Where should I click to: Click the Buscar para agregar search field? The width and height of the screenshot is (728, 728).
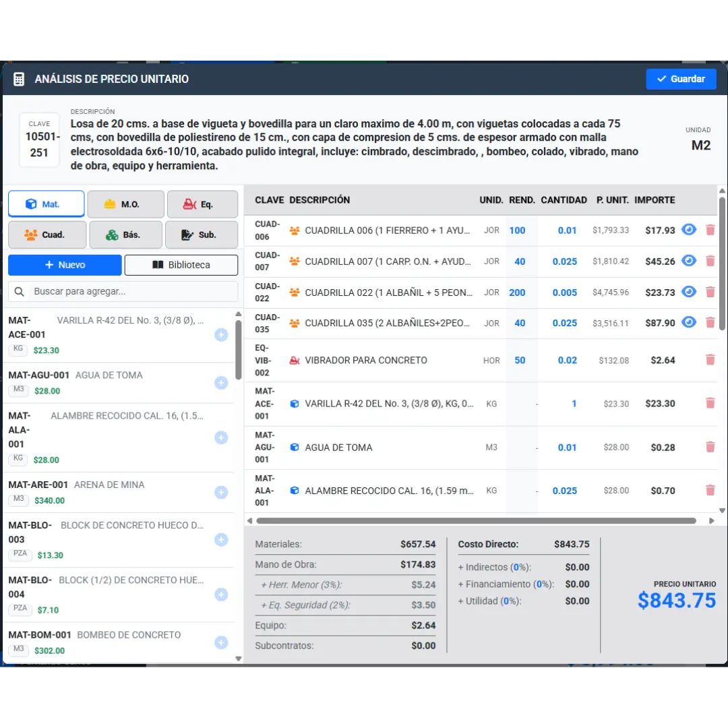pyautogui.click(x=123, y=292)
